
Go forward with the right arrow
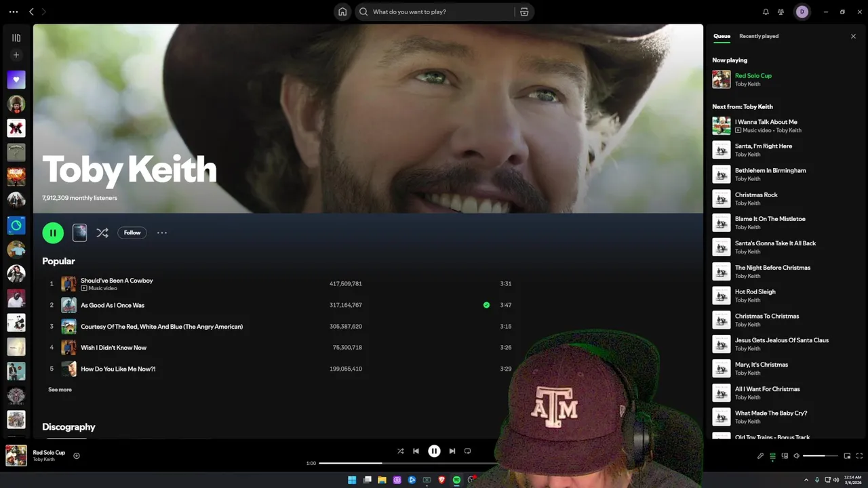pyautogui.click(x=43, y=12)
